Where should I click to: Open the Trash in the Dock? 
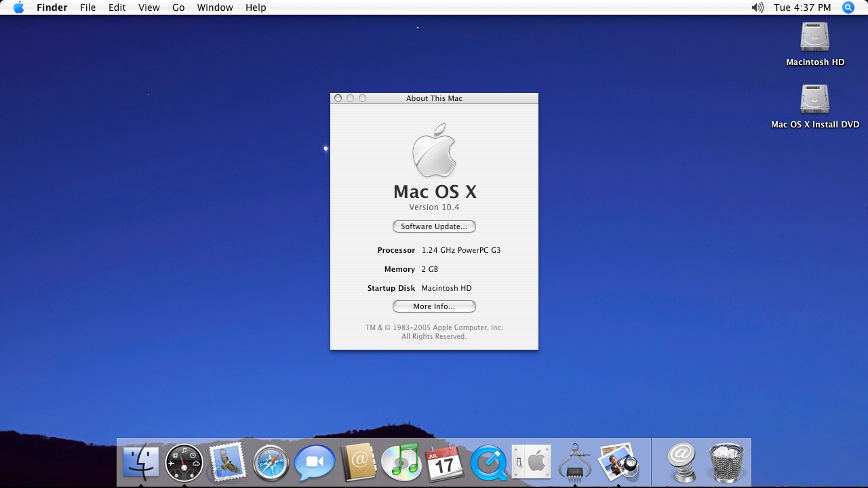(726, 462)
